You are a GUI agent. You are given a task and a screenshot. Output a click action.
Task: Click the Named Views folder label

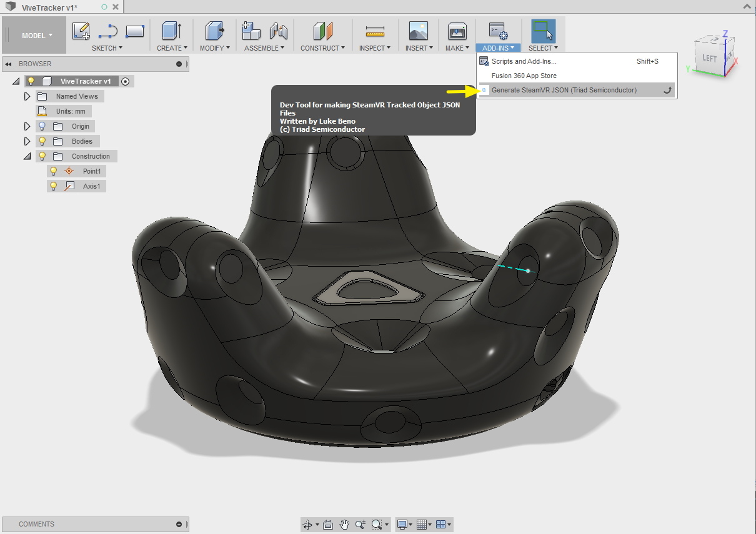click(x=77, y=96)
